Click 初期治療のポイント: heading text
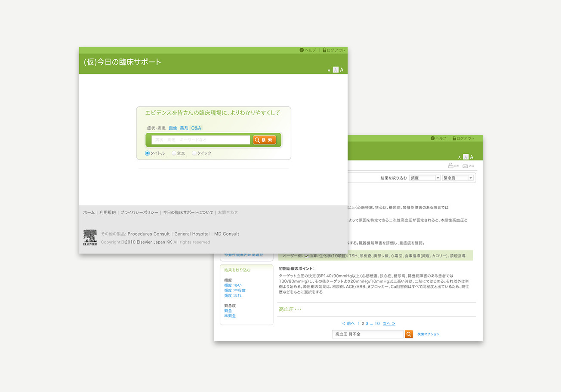The image size is (561, 392). (296, 269)
